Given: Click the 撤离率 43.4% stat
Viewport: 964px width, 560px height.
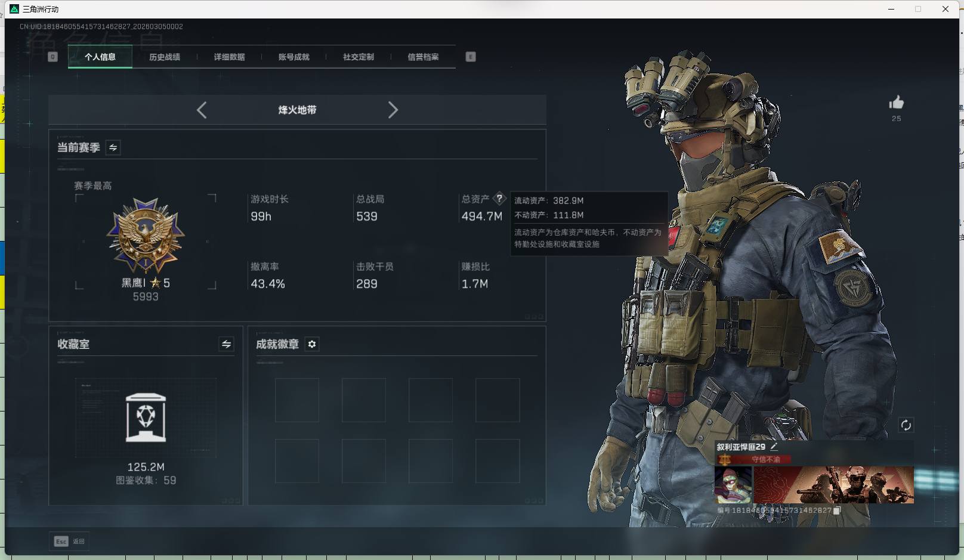Looking at the screenshot, I should click(268, 276).
